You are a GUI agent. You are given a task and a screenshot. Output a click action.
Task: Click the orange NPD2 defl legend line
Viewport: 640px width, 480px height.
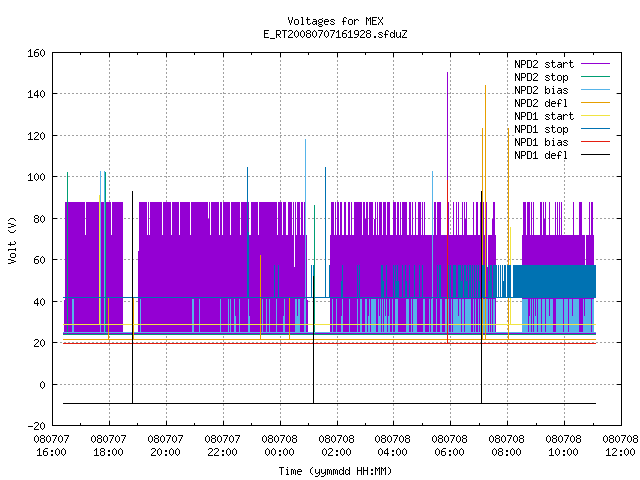click(x=595, y=103)
